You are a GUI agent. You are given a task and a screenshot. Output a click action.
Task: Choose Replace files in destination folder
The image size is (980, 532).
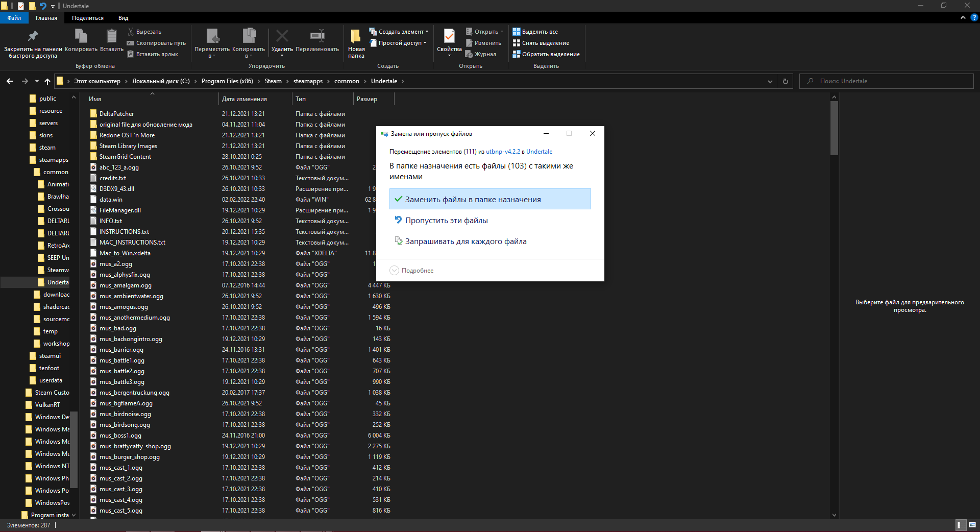[490, 199]
